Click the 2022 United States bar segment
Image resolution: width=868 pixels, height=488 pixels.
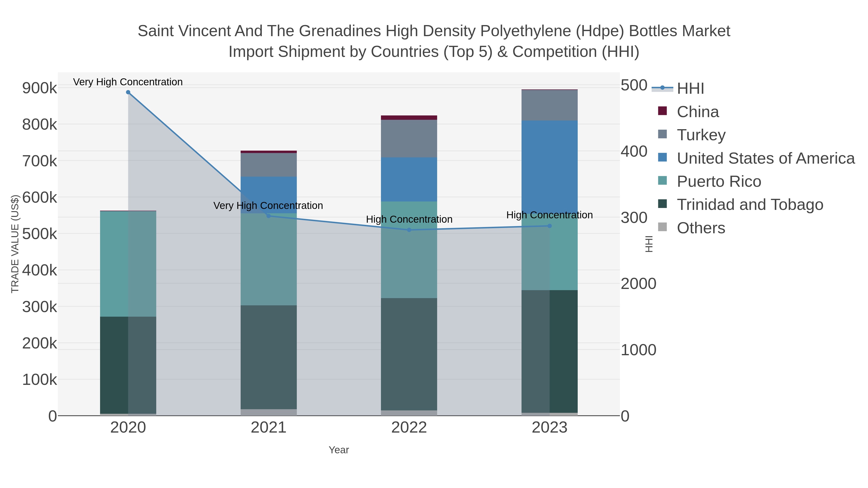coord(409,180)
